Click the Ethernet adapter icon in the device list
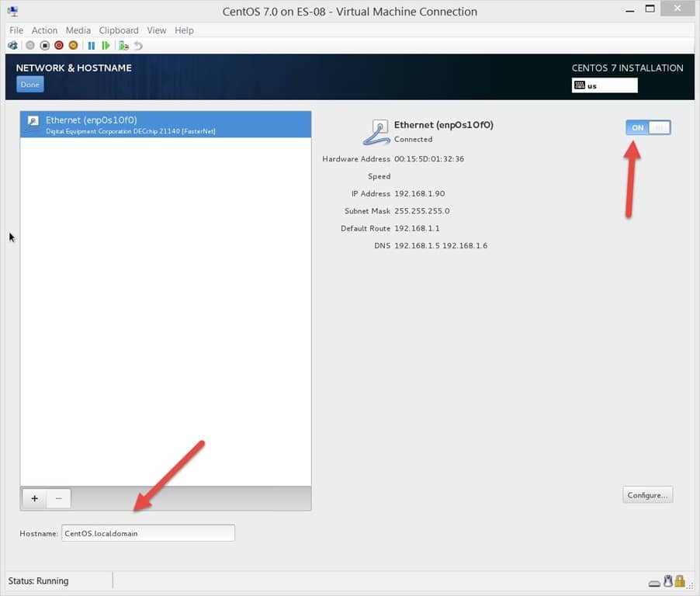This screenshot has height=596, width=700. click(x=31, y=123)
